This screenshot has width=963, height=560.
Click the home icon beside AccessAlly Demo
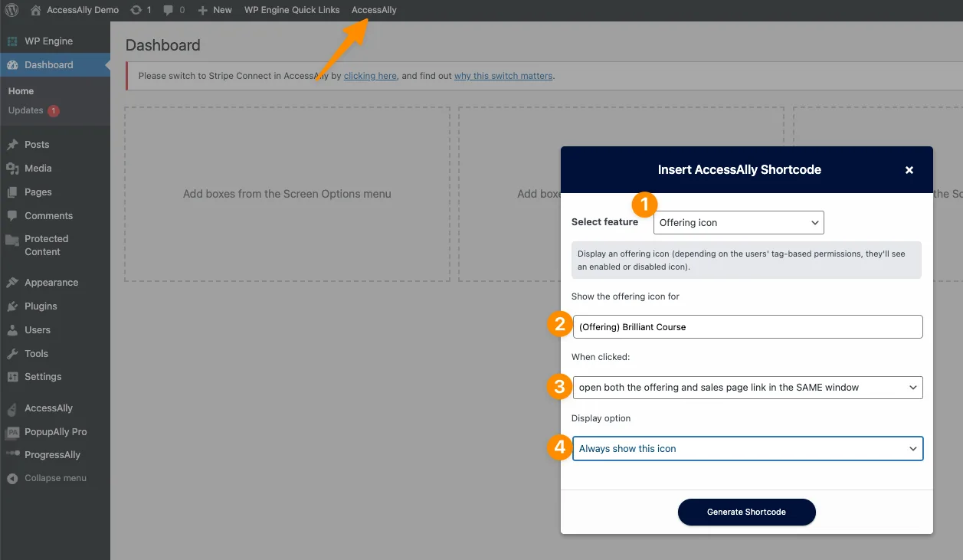pyautogui.click(x=35, y=10)
